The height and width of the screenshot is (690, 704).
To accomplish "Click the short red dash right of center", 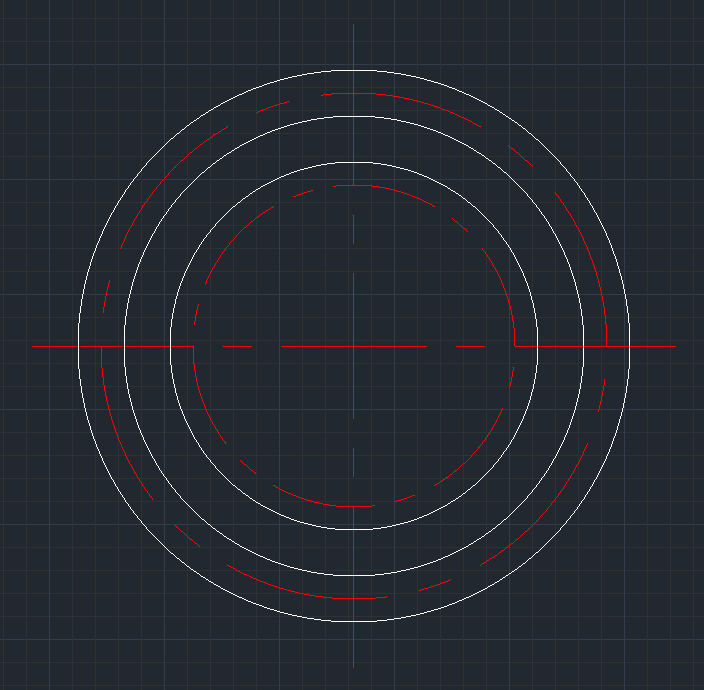I will [x=470, y=346].
